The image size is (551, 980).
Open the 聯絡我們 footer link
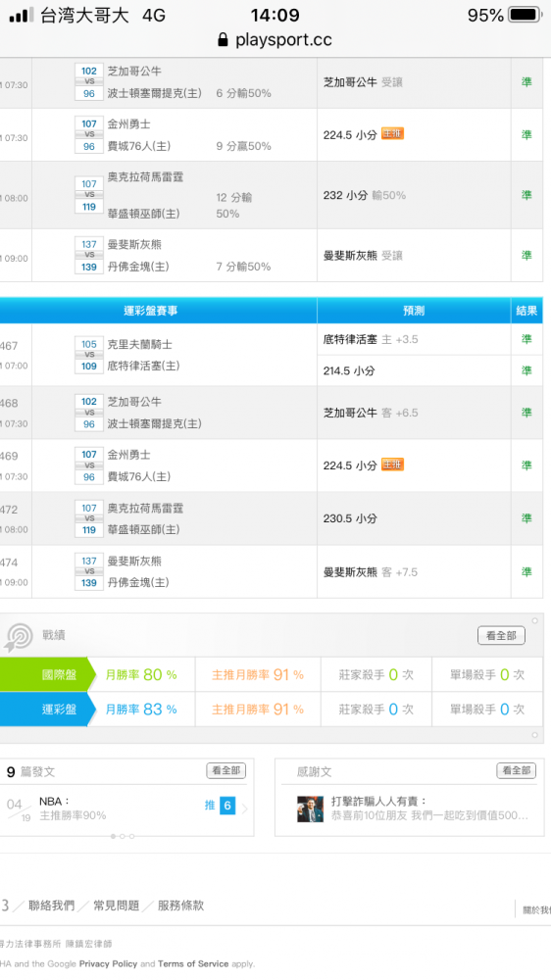[x=51, y=905]
